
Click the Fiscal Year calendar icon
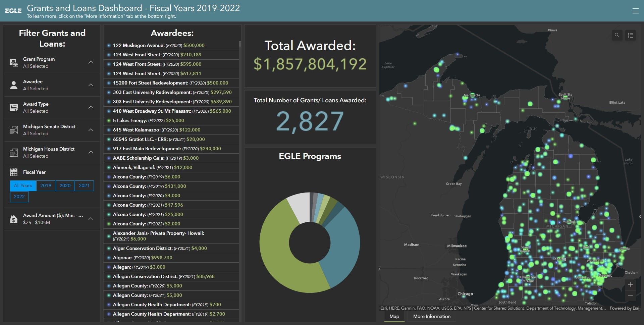click(x=14, y=172)
